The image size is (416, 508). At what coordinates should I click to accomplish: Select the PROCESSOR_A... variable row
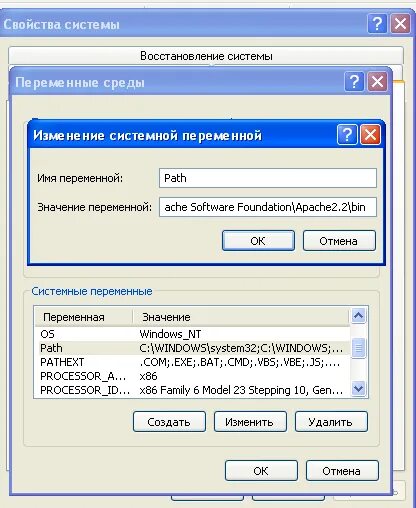pyautogui.click(x=192, y=376)
